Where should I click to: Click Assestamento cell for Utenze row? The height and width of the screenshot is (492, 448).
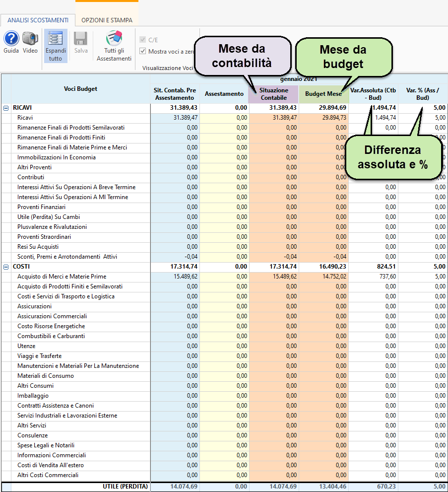pyautogui.click(x=224, y=346)
